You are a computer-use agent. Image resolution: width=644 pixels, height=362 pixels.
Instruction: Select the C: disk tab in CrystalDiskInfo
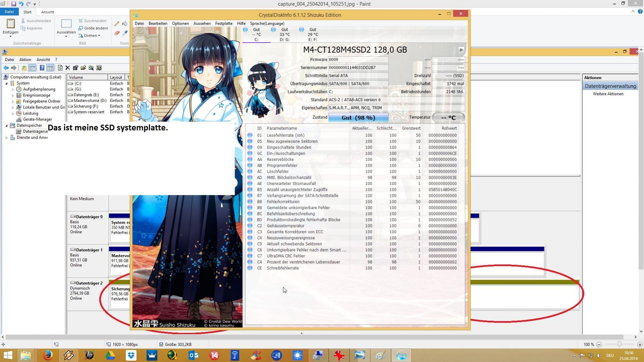pyautogui.click(x=256, y=35)
